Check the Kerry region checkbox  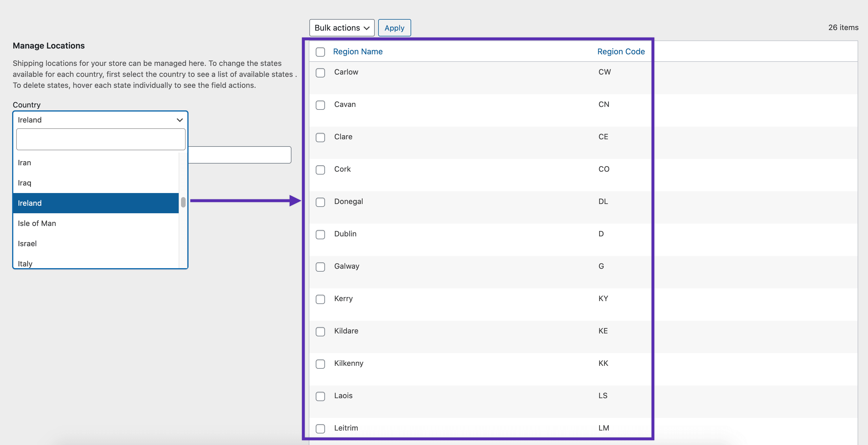320,299
